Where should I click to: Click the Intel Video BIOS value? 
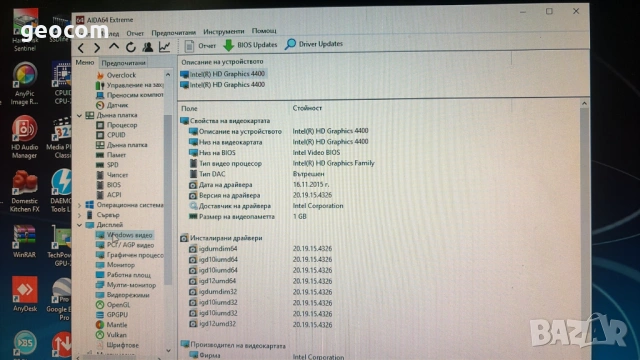point(316,153)
